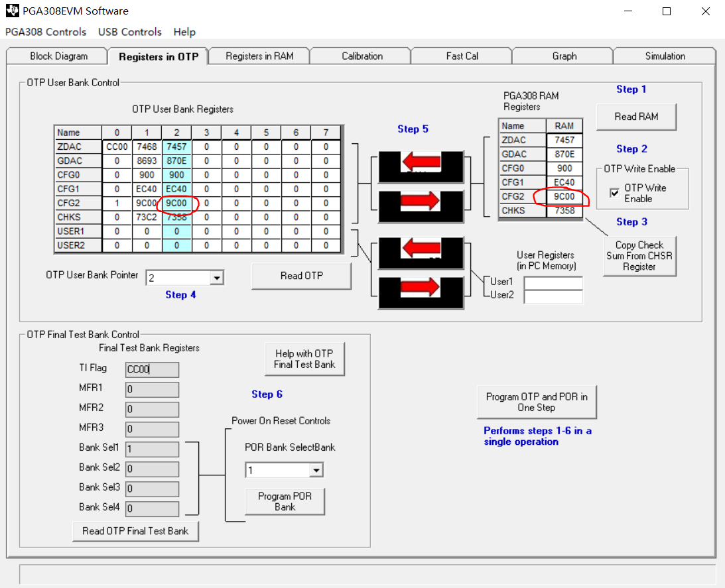This screenshot has width=725, height=588.
Task: Click the MFR3 input field
Action: (x=152, y=429)
